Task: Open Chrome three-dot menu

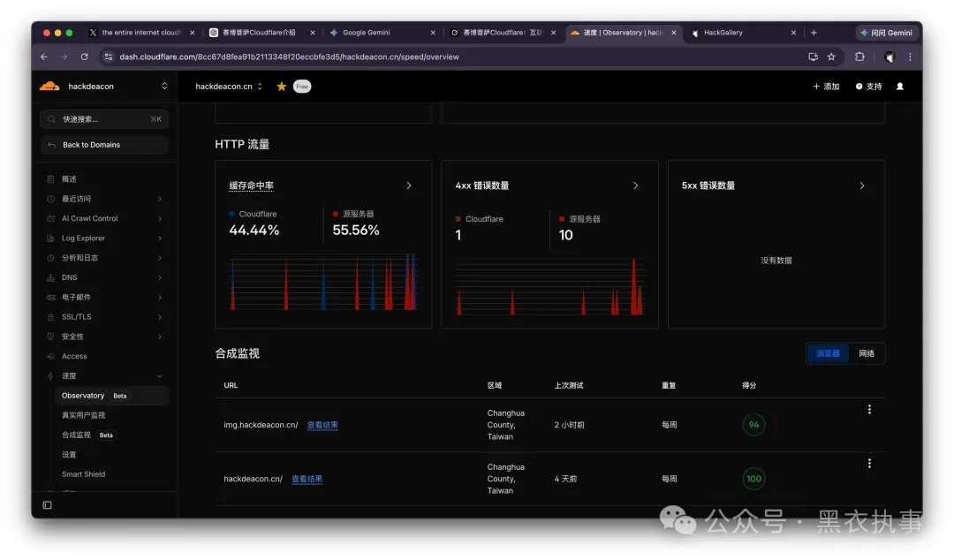Action: [910, 57]
